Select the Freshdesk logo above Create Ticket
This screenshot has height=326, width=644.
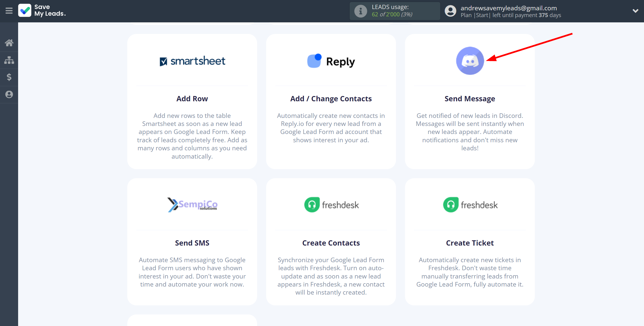coord(470,205)
